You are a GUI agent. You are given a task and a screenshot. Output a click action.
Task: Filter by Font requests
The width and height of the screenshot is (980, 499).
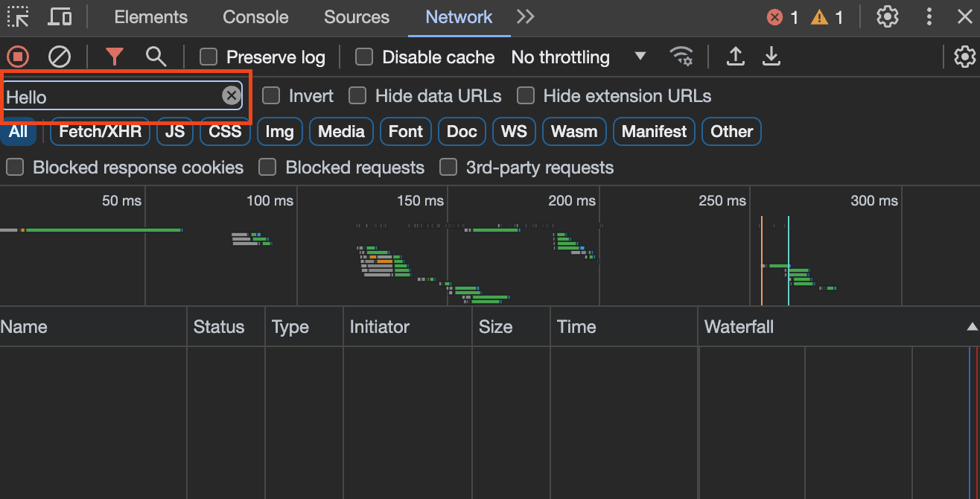(x=406, y=132)
